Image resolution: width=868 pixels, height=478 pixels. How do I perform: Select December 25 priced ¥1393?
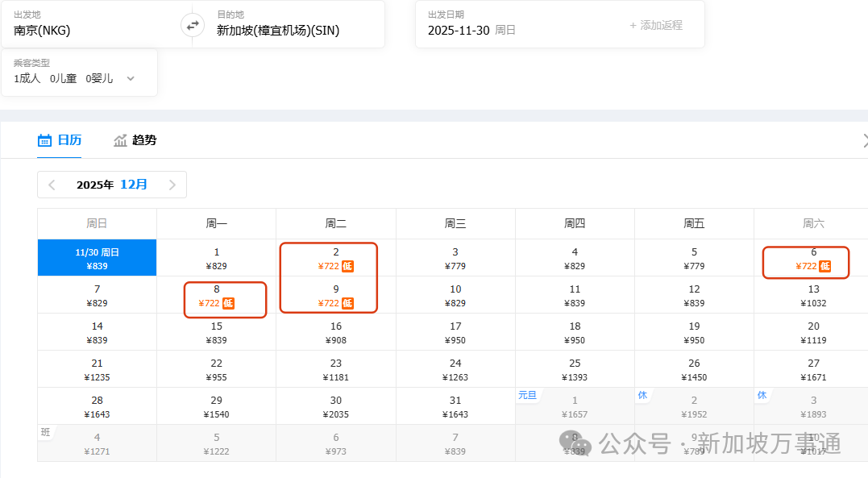coord(575,369)
